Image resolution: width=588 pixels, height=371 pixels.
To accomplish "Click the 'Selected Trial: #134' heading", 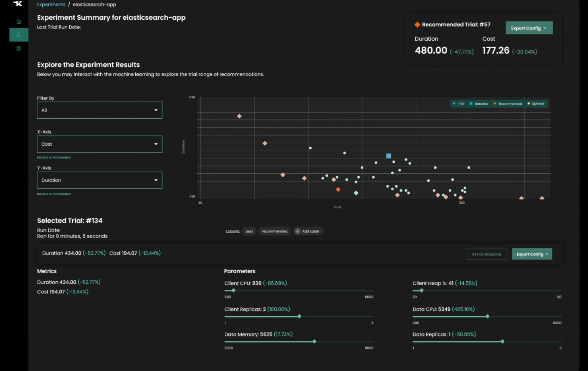I will (70, 221).
